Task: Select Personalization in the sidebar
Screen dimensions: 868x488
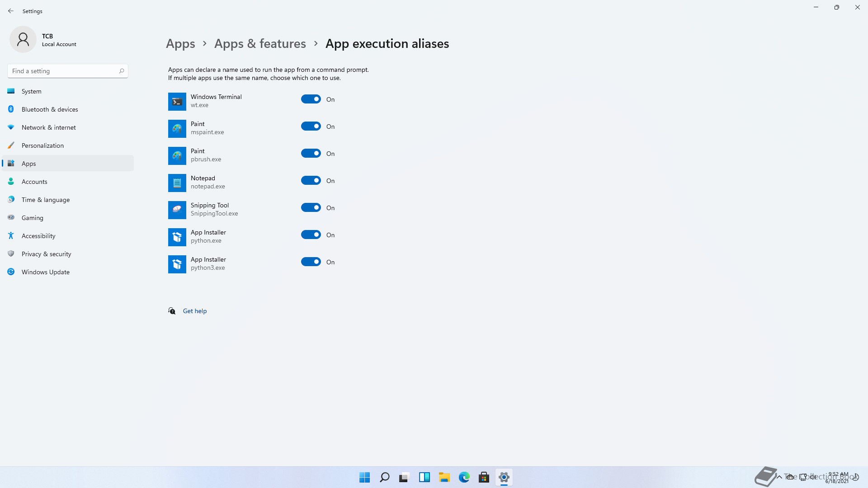Action: click(68, 145)
